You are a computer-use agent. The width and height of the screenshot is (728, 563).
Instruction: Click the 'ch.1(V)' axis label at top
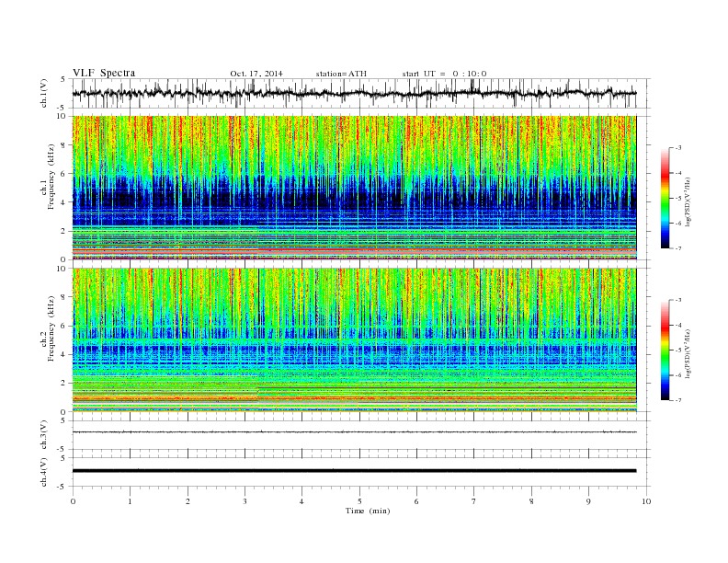click(44, 93)
